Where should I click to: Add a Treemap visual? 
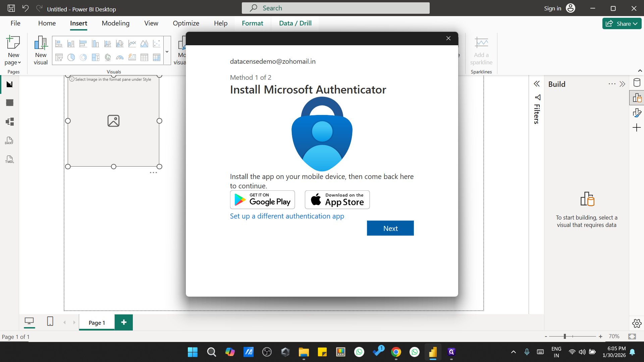[95, 57]
